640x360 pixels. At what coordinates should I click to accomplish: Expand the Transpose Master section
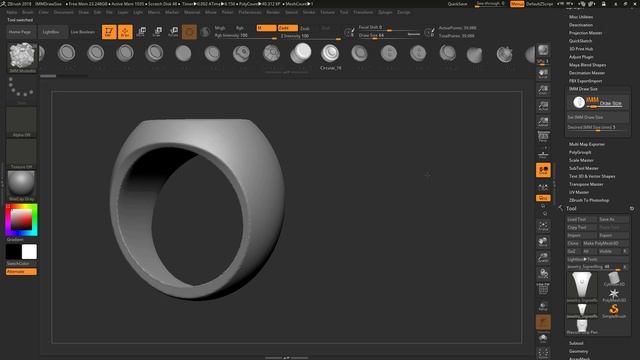(586, 184)
